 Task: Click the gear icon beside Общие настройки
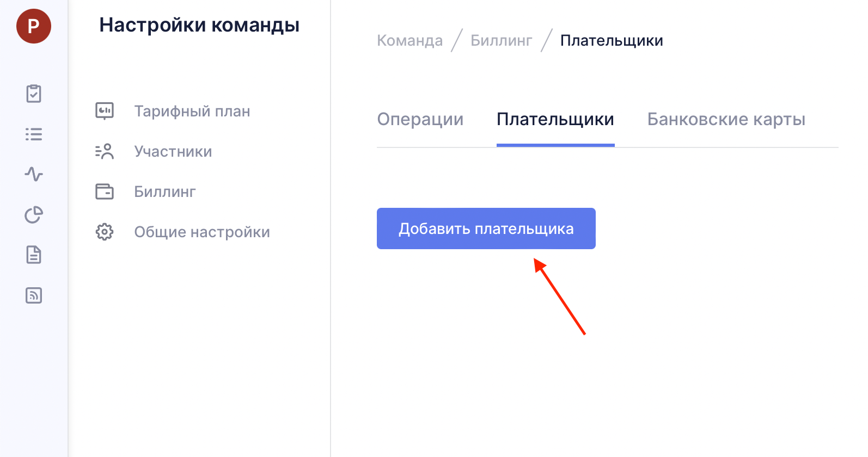105,232
